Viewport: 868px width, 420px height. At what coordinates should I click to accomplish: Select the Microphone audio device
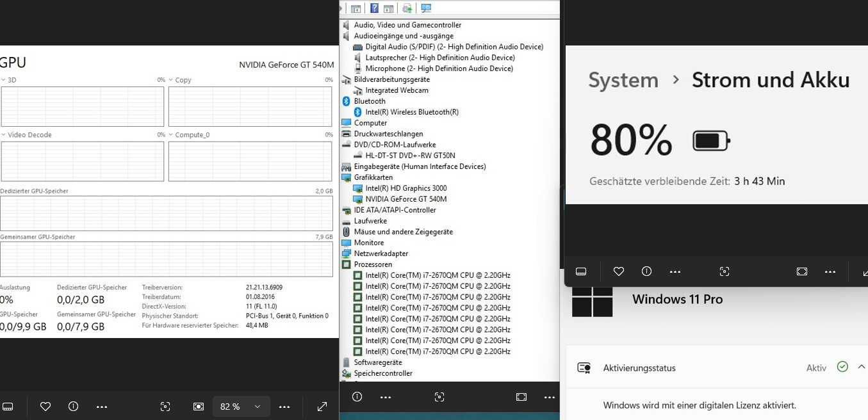439,69
